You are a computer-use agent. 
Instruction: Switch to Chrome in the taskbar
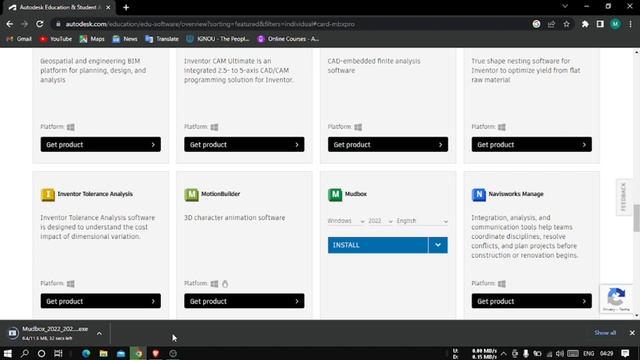(138, 353)
